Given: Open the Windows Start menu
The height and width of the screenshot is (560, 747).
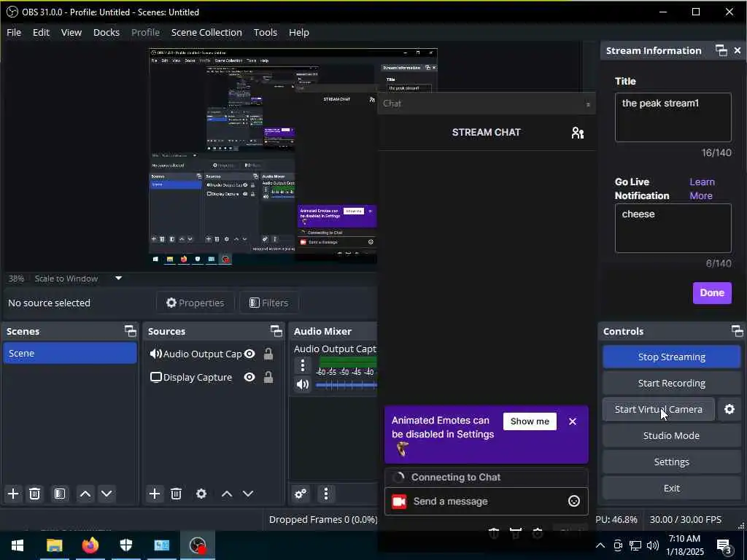Looking at the screenshot, I should pos(18,545).
